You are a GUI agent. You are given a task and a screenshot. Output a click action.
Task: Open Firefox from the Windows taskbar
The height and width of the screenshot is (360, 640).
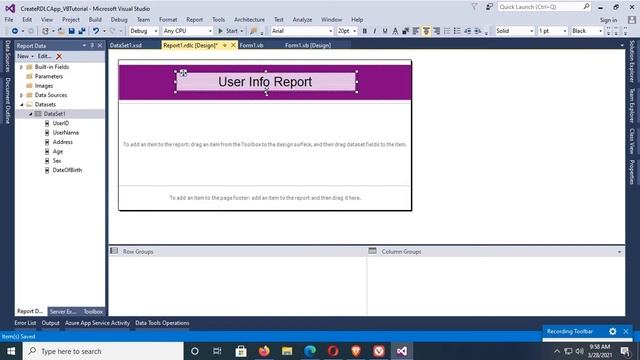pyautogui.click(x=264, y=351)
